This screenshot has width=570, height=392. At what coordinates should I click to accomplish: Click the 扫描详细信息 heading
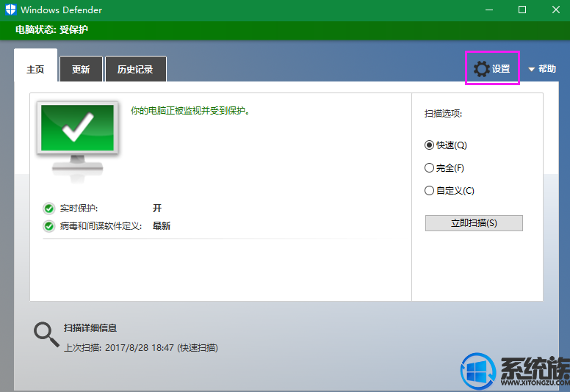point(90,328)
